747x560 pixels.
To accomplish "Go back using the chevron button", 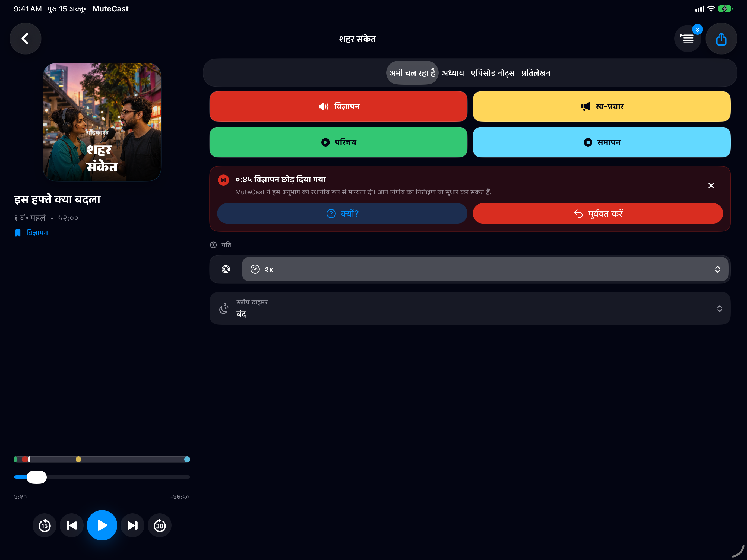I will (x=25, y=39).
